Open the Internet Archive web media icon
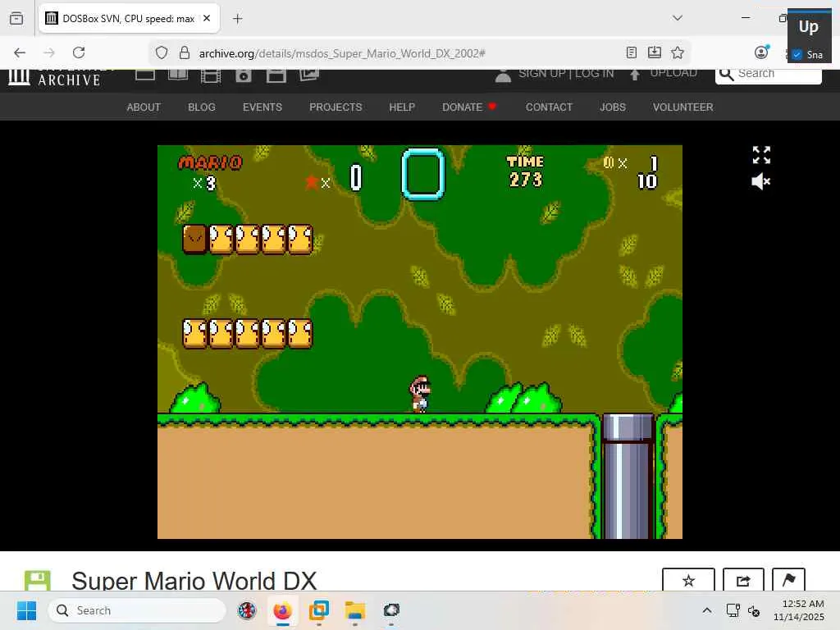This screenshot has height=630, width=840. pyautogui.click(x=144, y=75)
